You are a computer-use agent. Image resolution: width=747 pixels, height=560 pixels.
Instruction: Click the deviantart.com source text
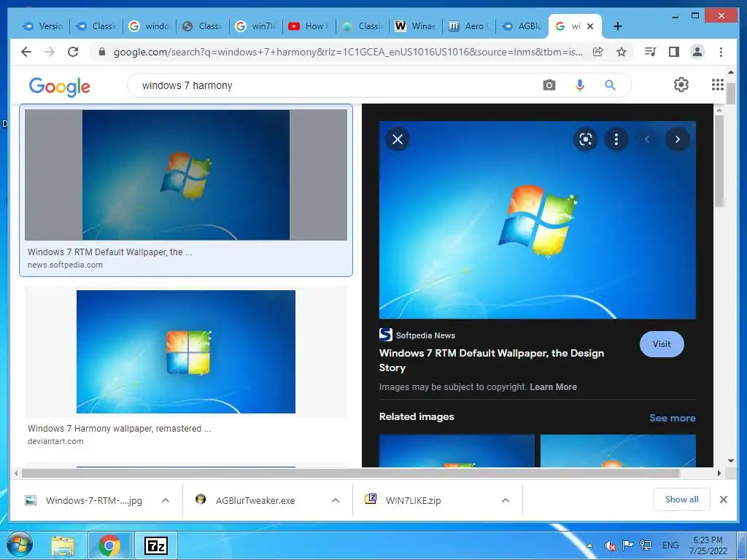[55, 441]
